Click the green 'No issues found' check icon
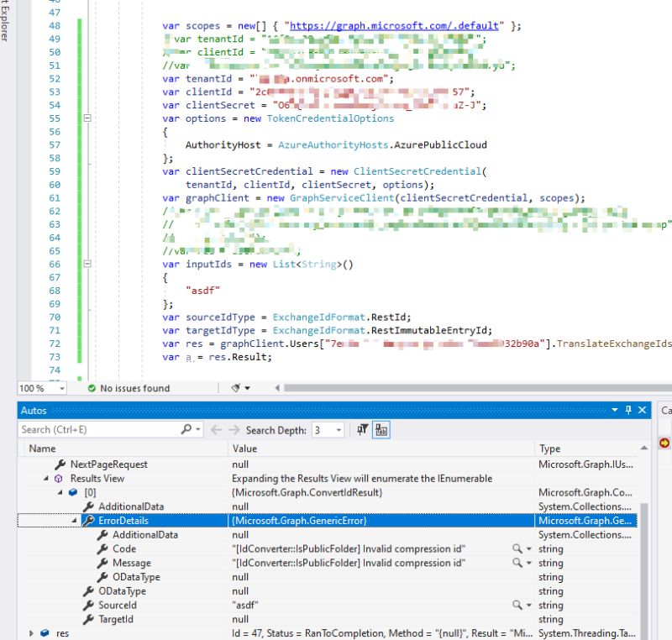This screenshot has width=672, height=640. tap(92, 388)
